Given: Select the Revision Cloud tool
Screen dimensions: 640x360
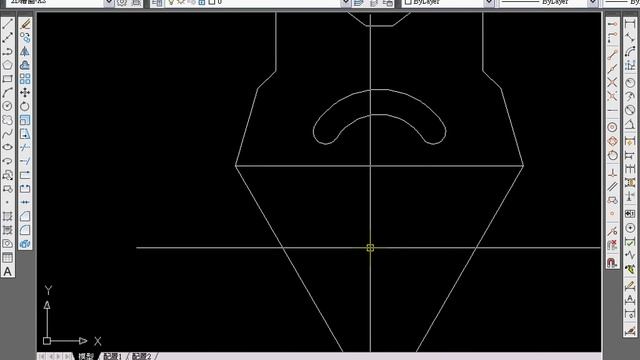Looking at the screenshot, I should coord(7,120).
